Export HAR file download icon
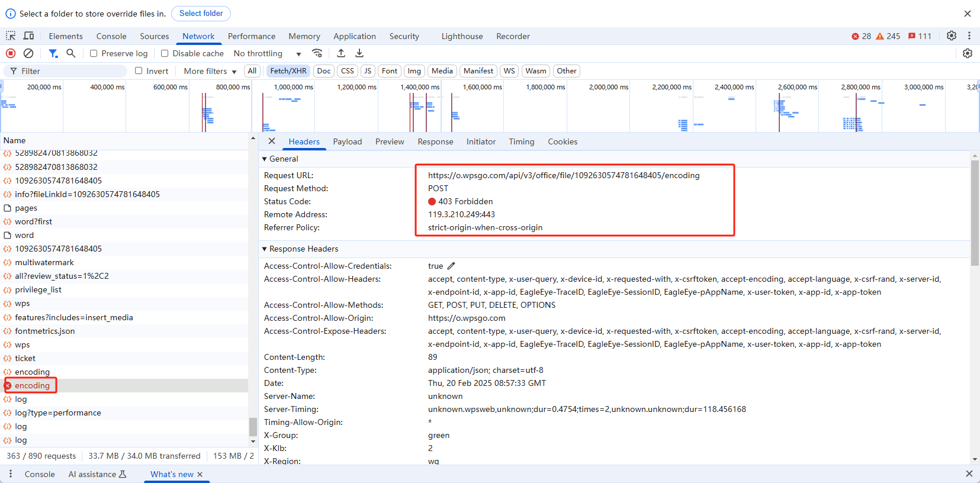 pos(359,53)
